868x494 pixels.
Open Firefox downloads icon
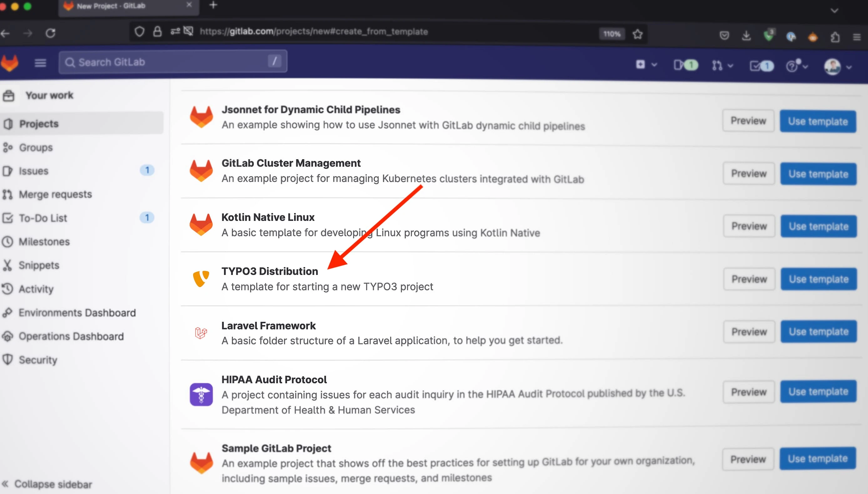tap(746, 36)
